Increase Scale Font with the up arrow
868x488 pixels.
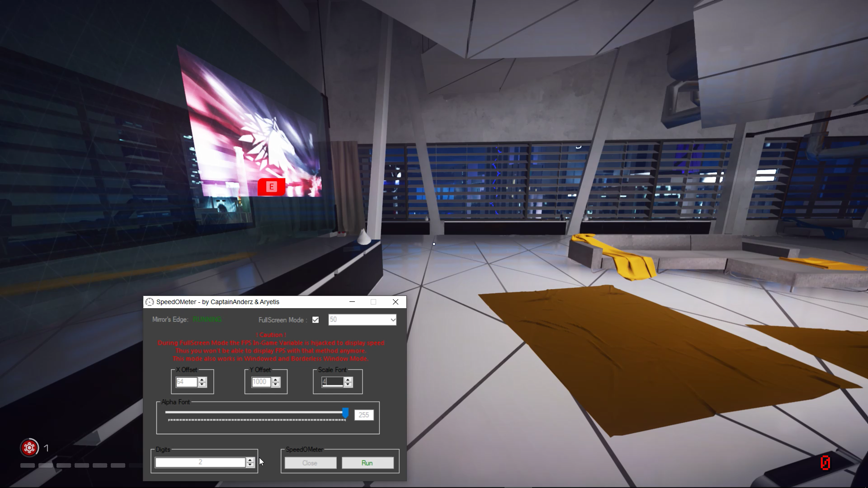coord(348,379)
